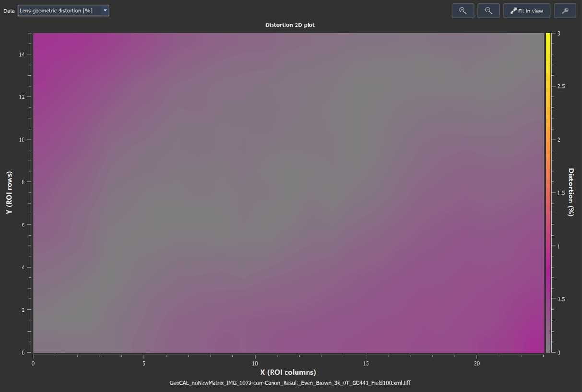Click the colorbar tick label 1.5
The height and width of the screenshot is (392, 582).
[x=562, y=193]
